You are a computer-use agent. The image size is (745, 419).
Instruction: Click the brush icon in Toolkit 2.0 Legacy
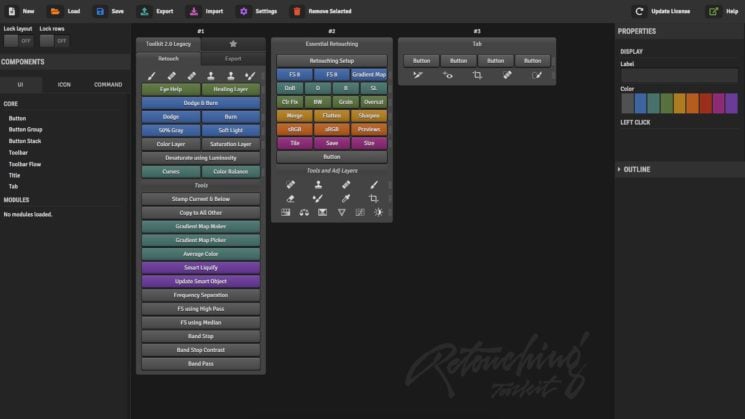pos(152,76)
